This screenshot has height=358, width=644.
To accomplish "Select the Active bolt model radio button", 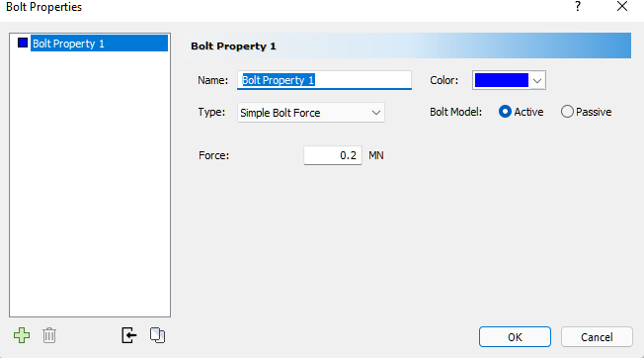I will (x=505, y=112).
